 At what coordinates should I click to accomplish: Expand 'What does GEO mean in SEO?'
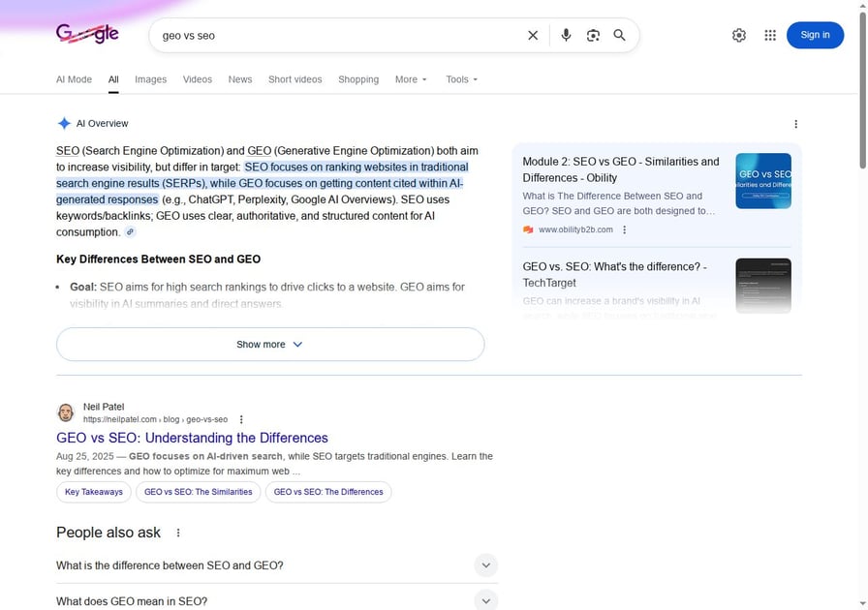click(277, 600)
